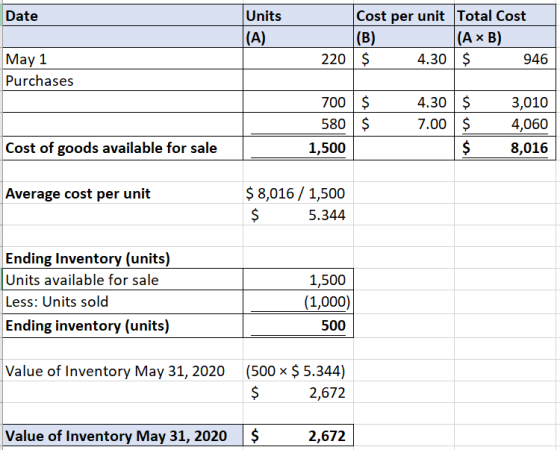Click the 'Total Cost' header cell
Screen dimensions: 560x450
pos(505,15)
